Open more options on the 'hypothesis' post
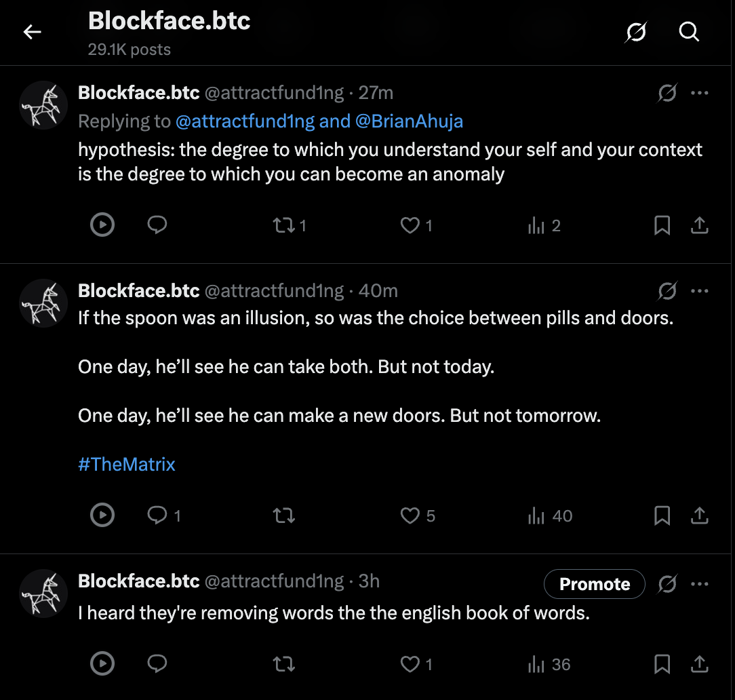 (699, 93)
